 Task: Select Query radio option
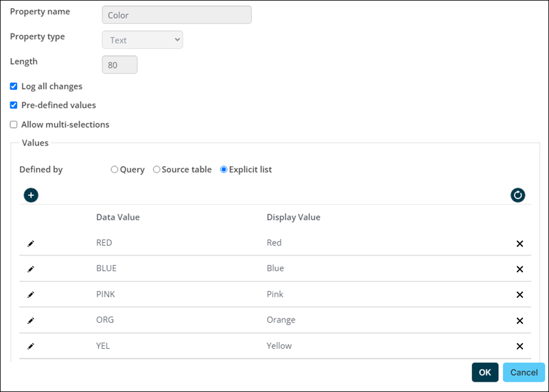115,170
